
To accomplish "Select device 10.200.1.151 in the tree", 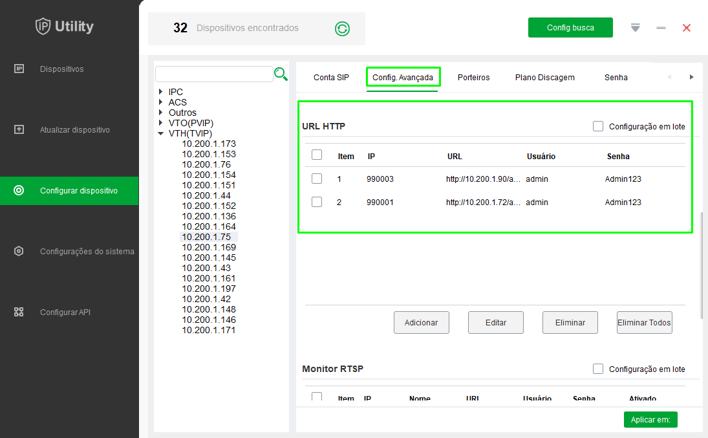I will pos(209,185).
